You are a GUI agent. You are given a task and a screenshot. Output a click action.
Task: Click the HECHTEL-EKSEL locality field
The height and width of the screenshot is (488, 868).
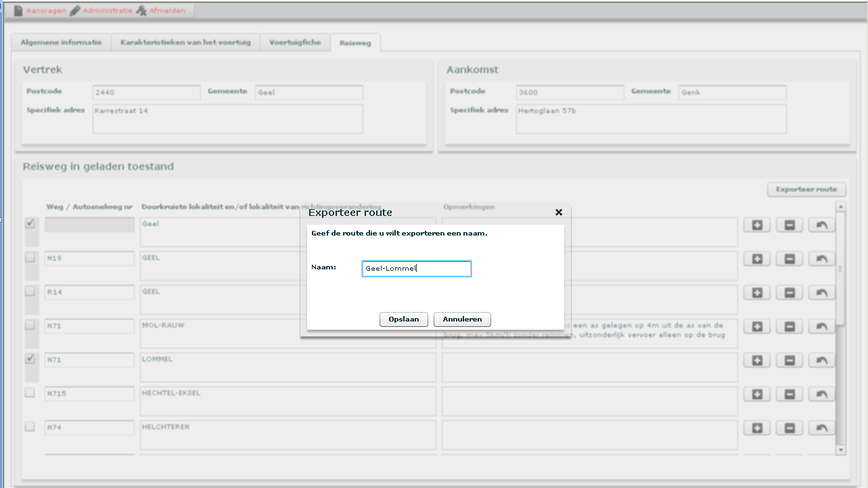tap(288, 401)
